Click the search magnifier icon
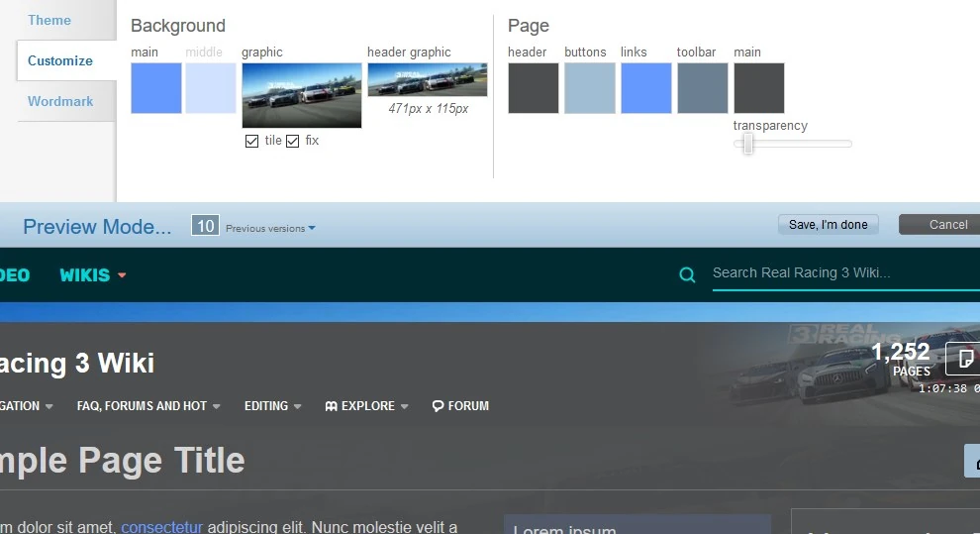The image size is (980, 534). point(687,274)
